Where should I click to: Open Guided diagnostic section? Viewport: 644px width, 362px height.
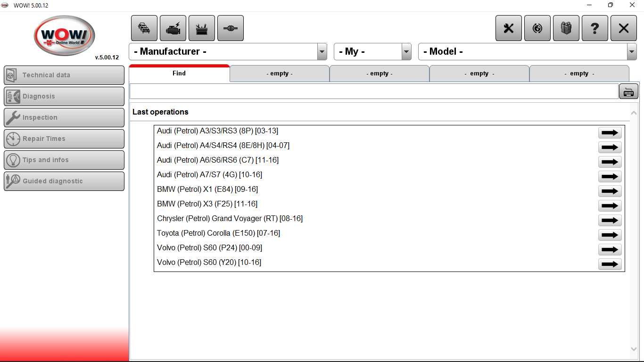pos(64,181)
